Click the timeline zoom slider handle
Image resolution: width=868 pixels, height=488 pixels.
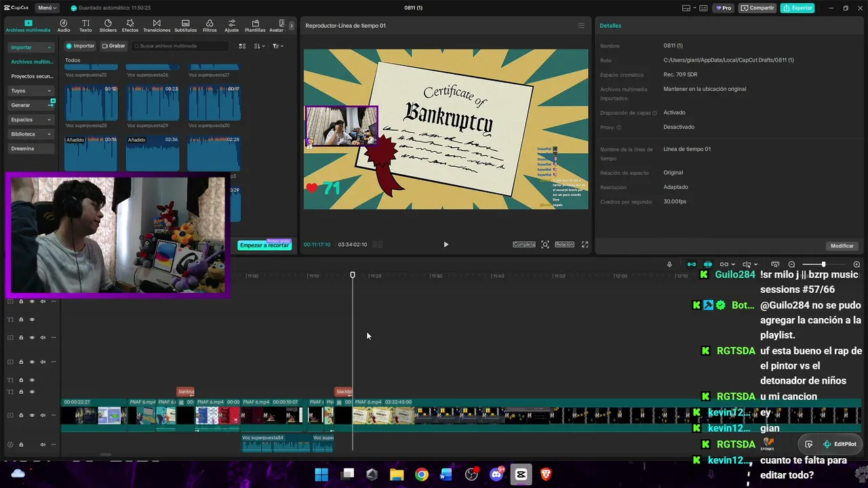[823, 264]
